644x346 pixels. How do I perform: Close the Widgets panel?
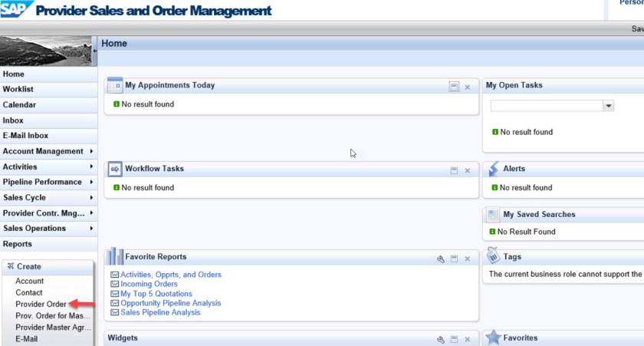tap(468, 339)
